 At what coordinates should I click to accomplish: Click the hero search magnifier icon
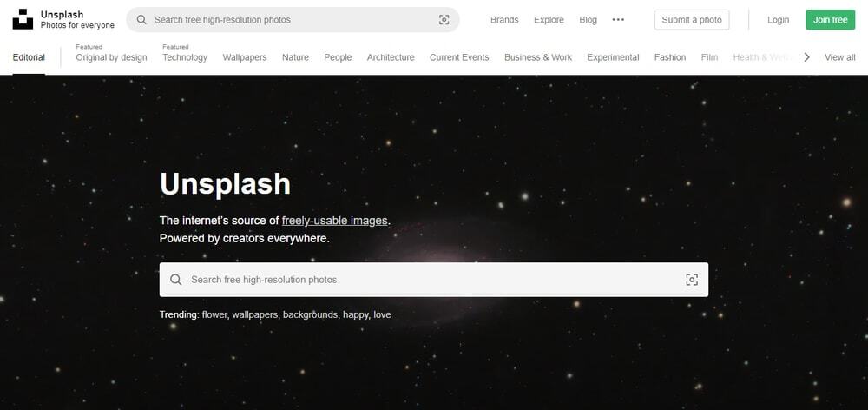tap(176, 280)
